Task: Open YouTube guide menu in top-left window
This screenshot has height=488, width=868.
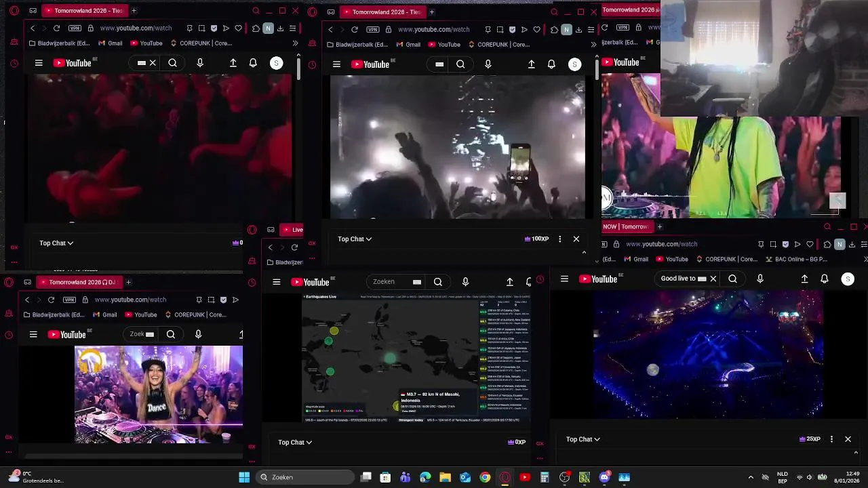Action: click(39, 63)
